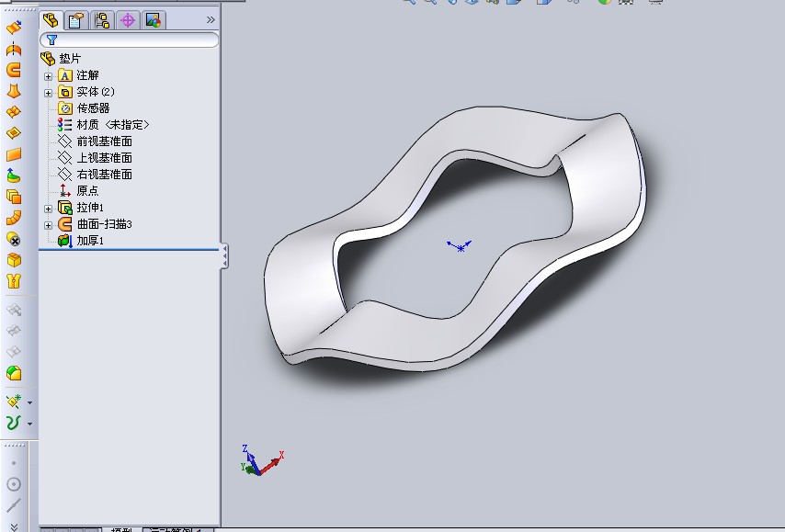785x532 pixels.
Task: Select the Freeform tool with green dome
Action: pos(14,175)
